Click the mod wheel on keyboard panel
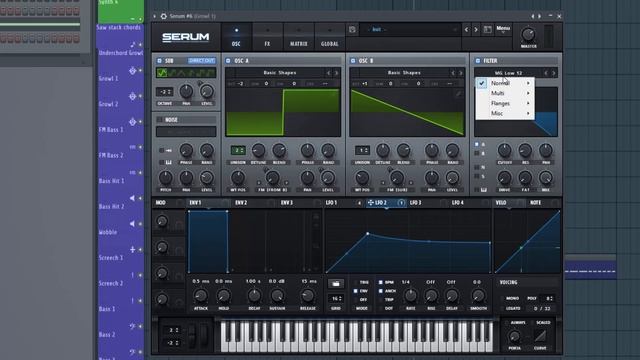The height and width of the screenshot is (360, 640). coord(204,336)
